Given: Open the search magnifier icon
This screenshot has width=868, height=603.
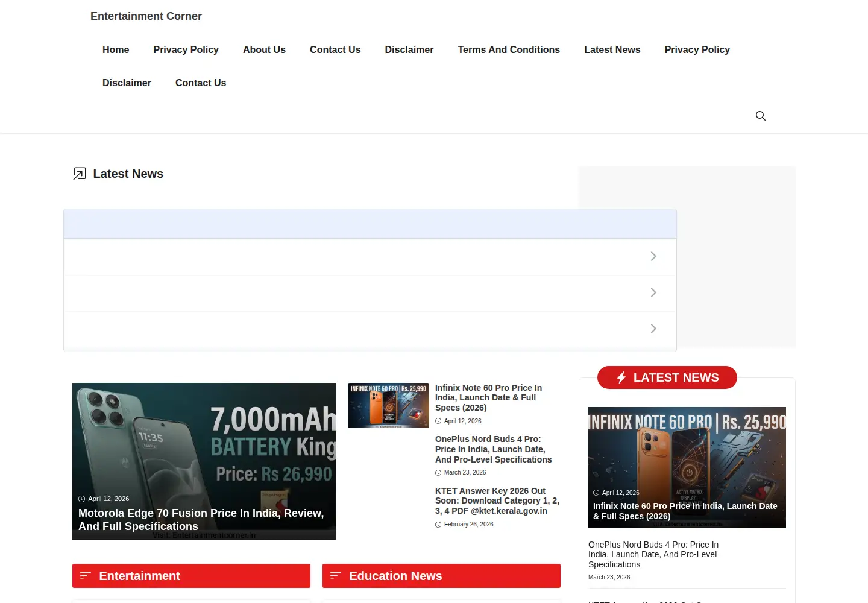Looking at the screenshot, I should coord(761,116).
